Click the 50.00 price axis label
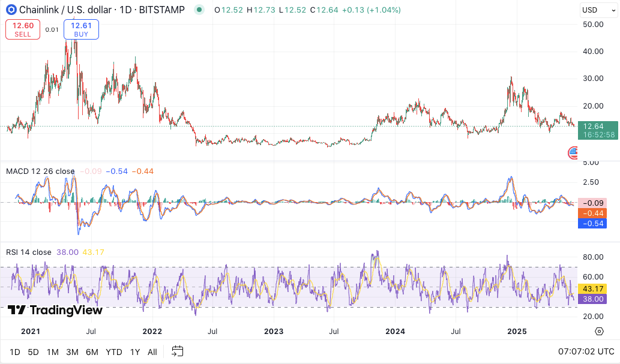This screenshot has height=364, width=620. 593,24
